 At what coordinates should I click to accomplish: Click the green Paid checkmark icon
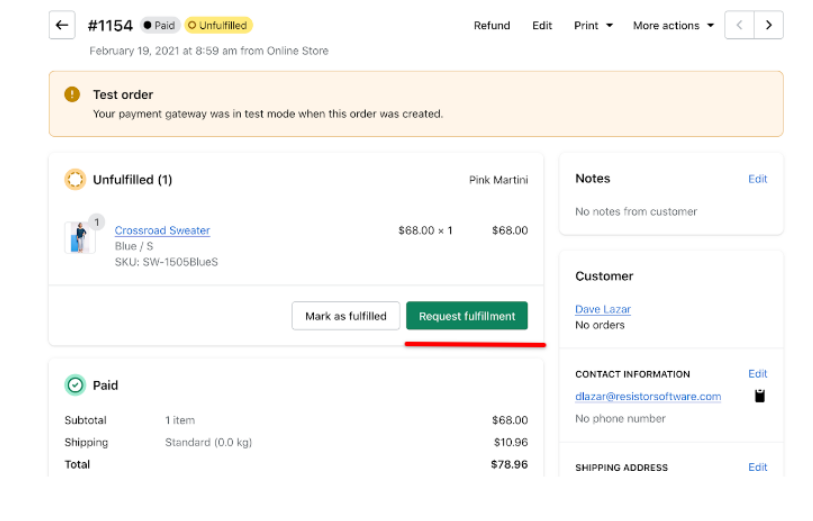[75, 385]
